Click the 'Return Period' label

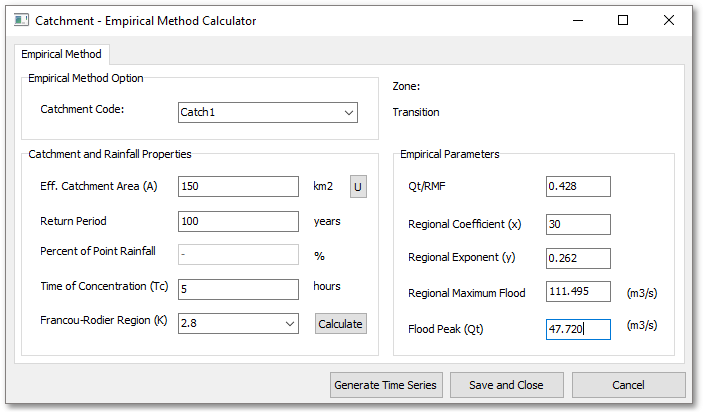click(x=73, y=221)
